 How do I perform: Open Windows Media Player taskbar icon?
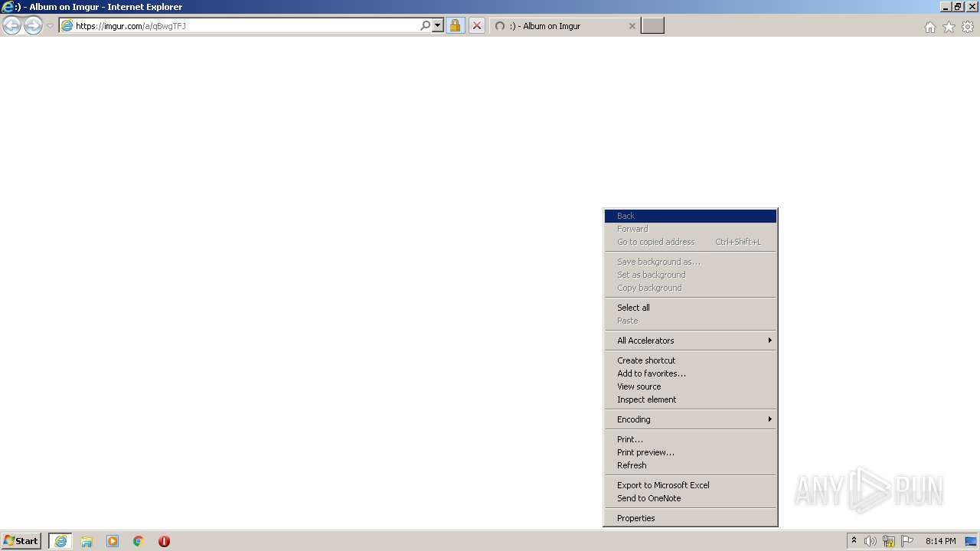(x=113, y=541)
